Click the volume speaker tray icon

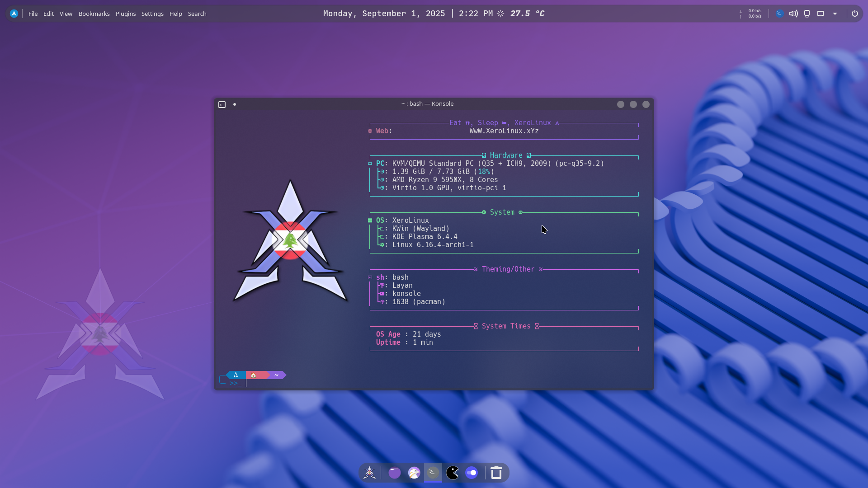pos(793,14)
